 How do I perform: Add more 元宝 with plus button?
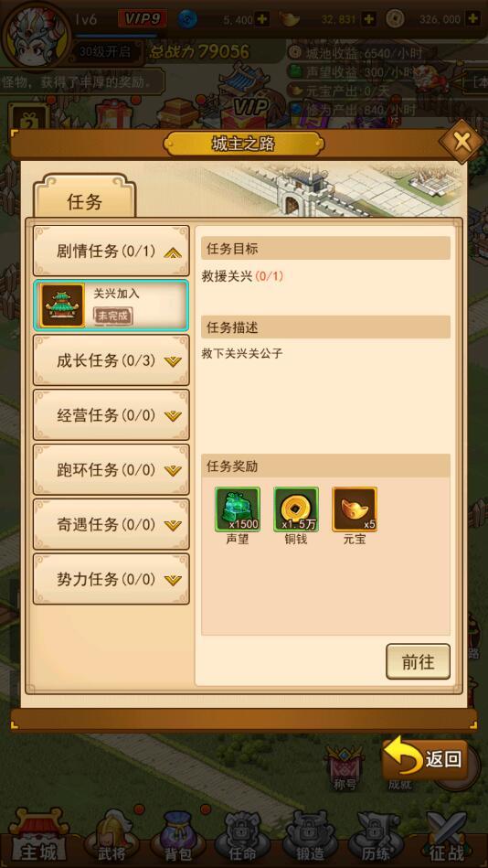[368, 19]
